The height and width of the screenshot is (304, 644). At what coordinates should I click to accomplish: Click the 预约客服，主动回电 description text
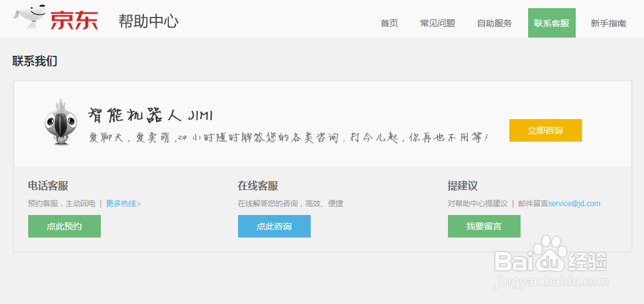click(61, 203)
